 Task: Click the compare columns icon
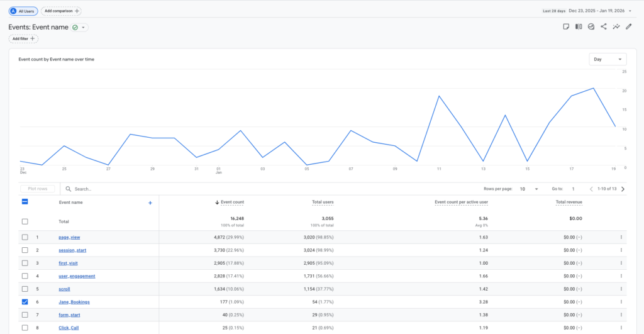pos(579,27)
